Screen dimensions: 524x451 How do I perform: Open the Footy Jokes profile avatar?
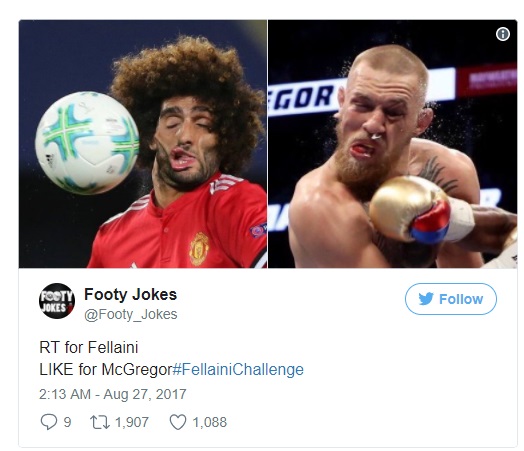tap(56, 301)
